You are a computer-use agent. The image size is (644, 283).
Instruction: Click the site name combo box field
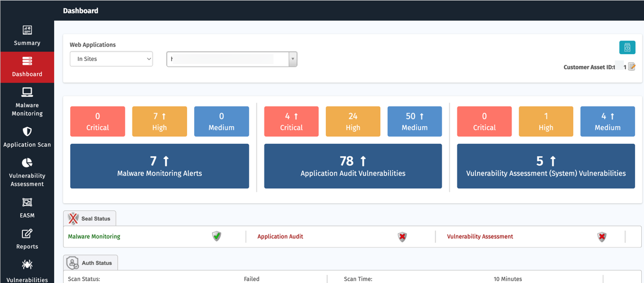tap(228, 59)
